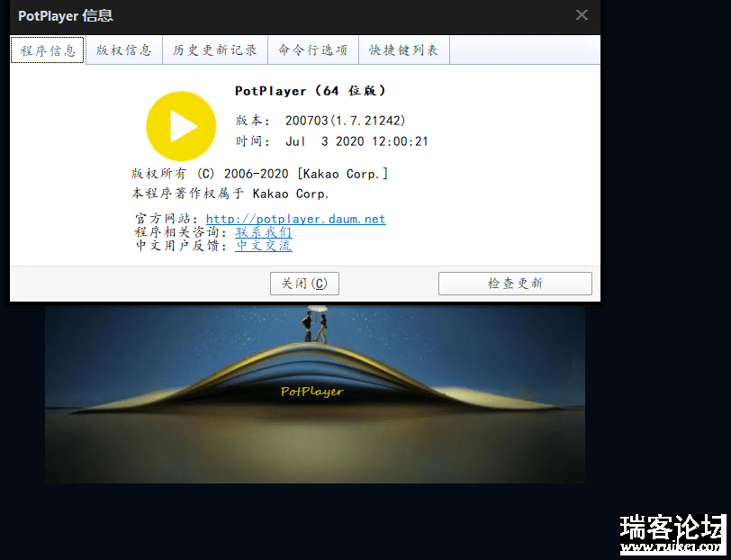
Task: Click the version text 200703(1.7.21242)
Action: coord(346,121)
